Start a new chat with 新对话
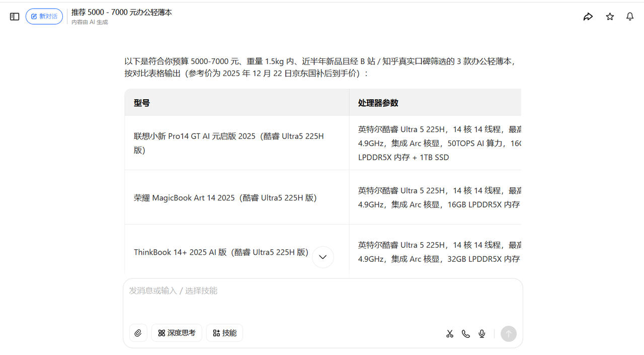 pyautogui.click(x=44, y=17)
